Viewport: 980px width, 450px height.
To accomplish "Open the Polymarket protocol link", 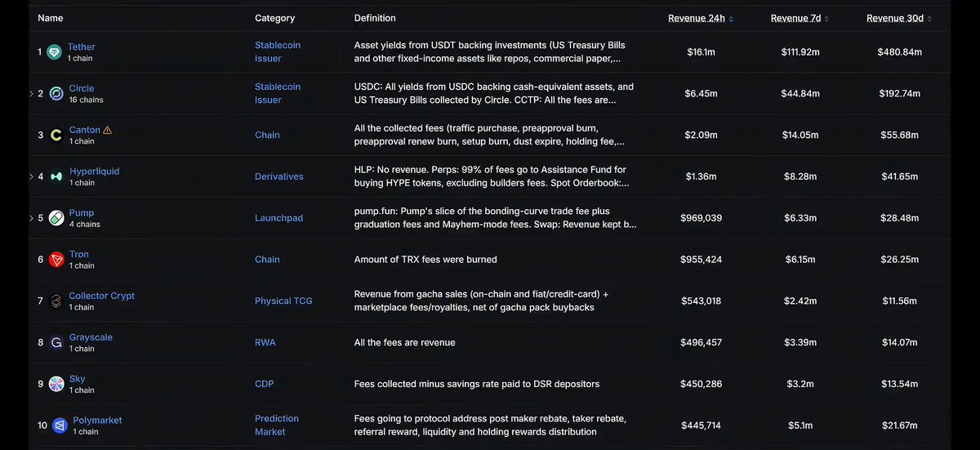I will click(x=97, y=421).
